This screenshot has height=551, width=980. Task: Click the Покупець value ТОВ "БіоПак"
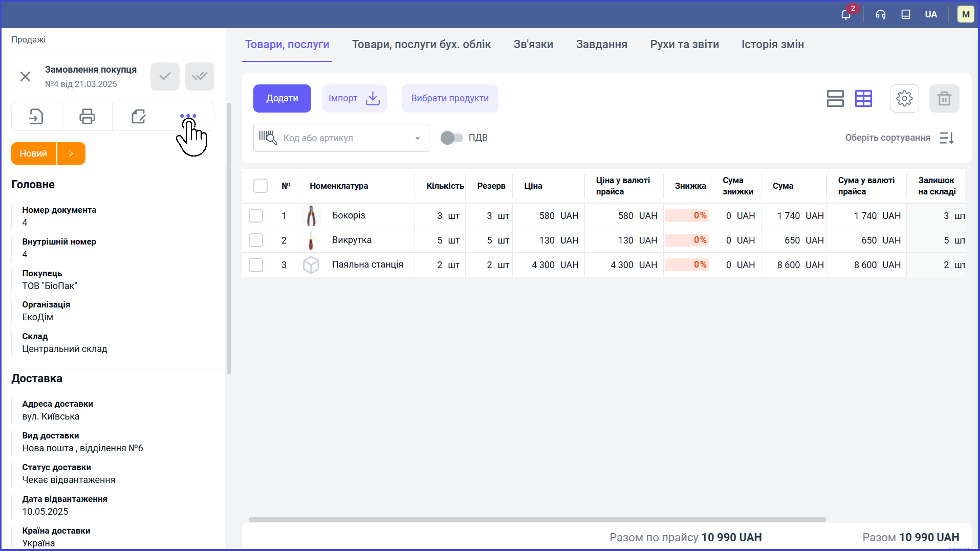pos(50,286)
